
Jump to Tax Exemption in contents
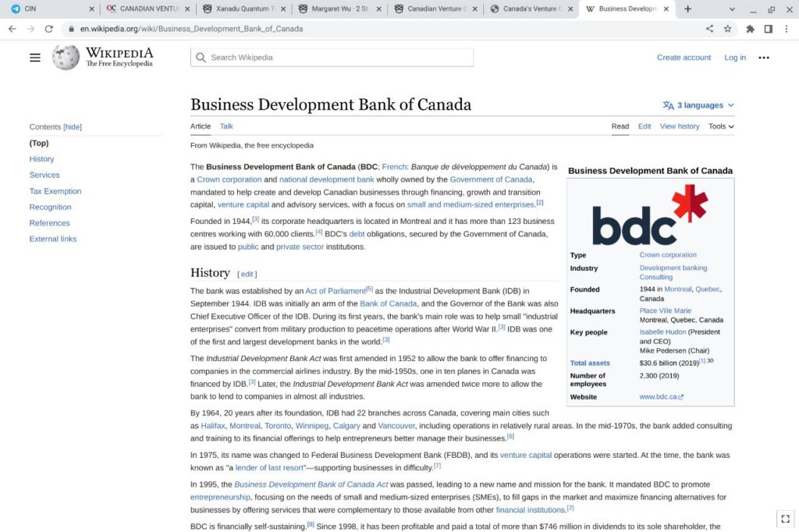[55, 191]
